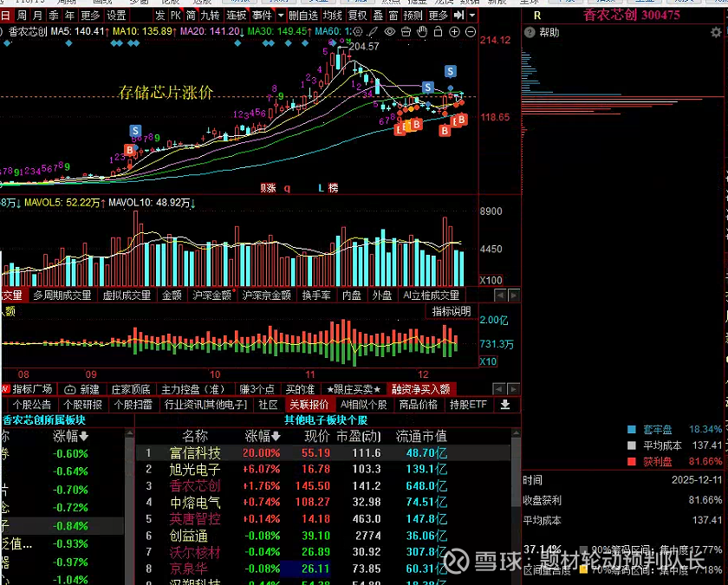The image size is (728, 585).
Task: Toggle 事件 events display
Action: (262, 16)
